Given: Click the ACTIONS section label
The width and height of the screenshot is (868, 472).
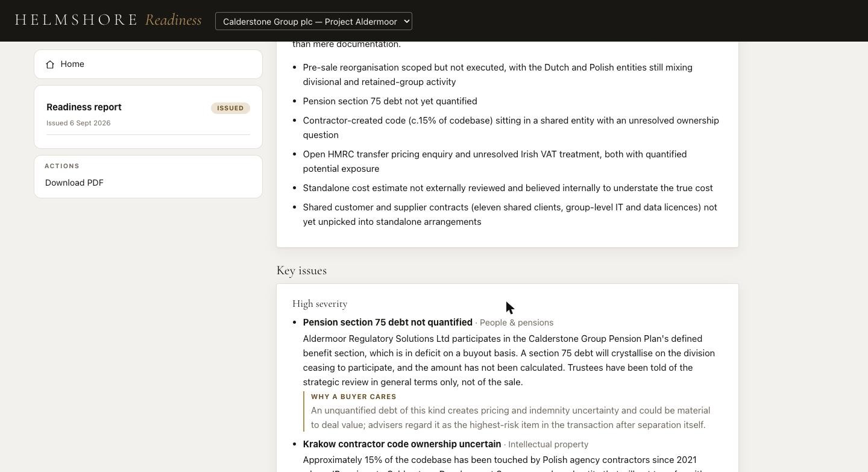Looking at the screenshot, I should tap(62, 166).
